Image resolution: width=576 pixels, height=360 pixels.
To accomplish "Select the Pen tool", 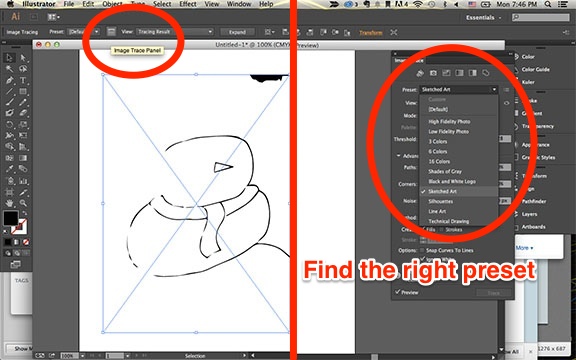I will pyautogui.click(x=9, y=80).
